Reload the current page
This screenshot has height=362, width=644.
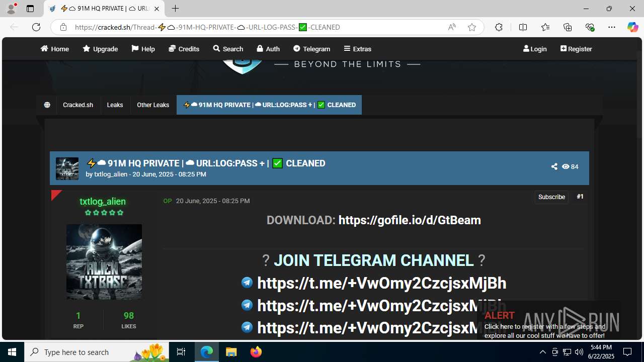pyautogui.click(x=36, y=27)
